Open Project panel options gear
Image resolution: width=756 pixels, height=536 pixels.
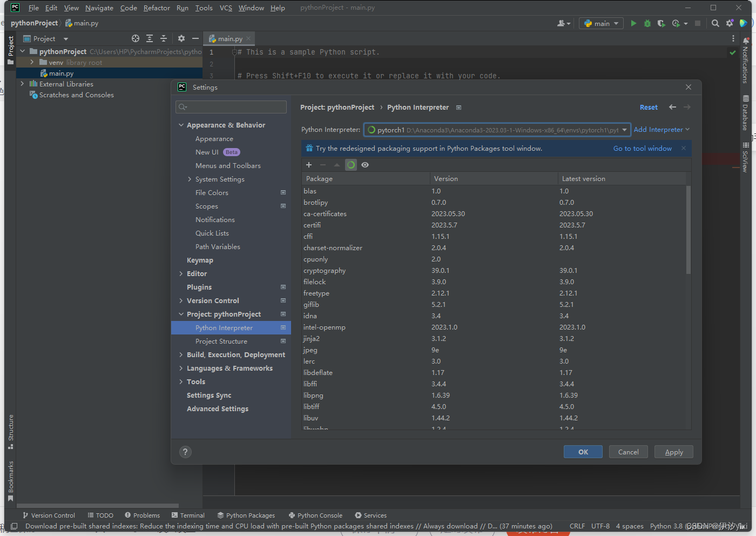(181, 38)
